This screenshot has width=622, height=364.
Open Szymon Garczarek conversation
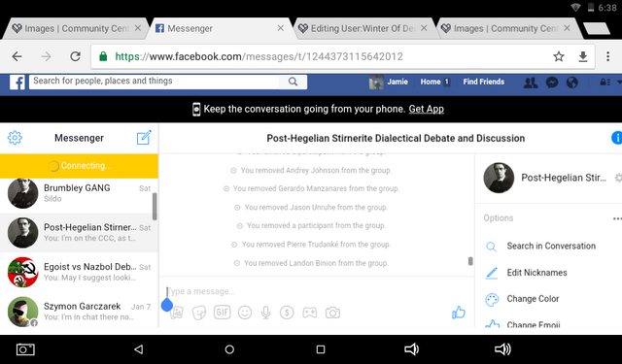pos(79,311)
